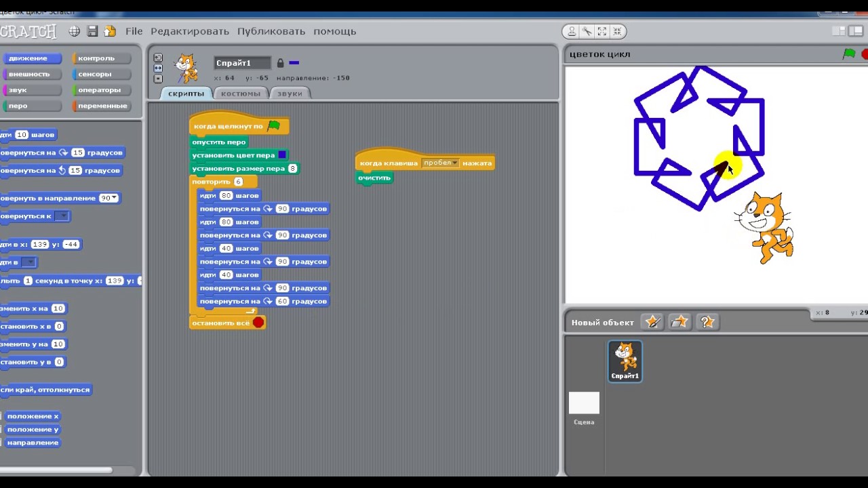Image resolution: width=868 pixels, height=488 pixels.
Task: Click the repeat count 6 field
Action: tap(238, 182)
